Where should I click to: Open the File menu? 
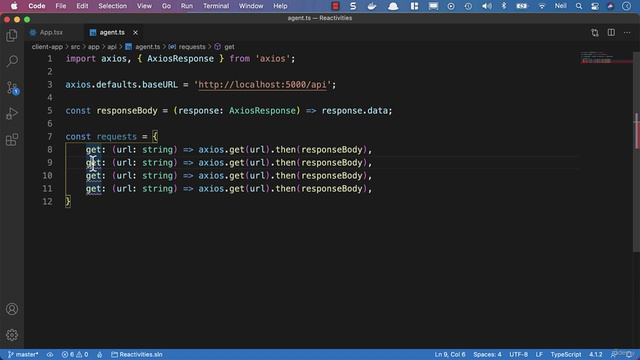[x=61, y=6]
